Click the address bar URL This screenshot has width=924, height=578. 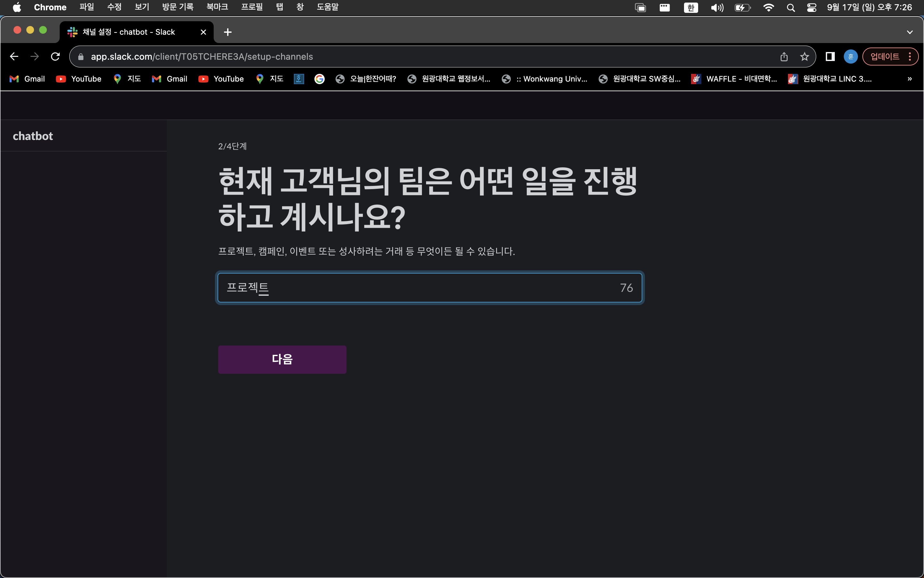click(x=201, y=57)
